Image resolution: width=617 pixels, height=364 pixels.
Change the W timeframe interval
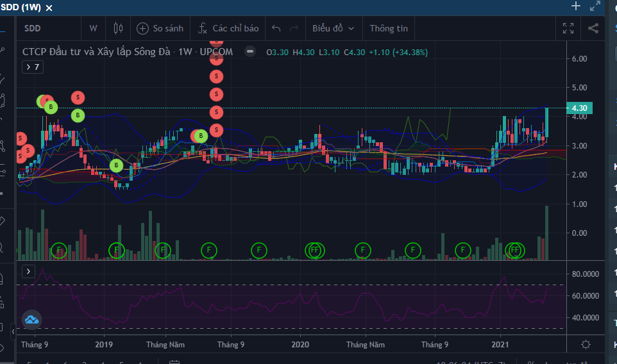point(94,28)
